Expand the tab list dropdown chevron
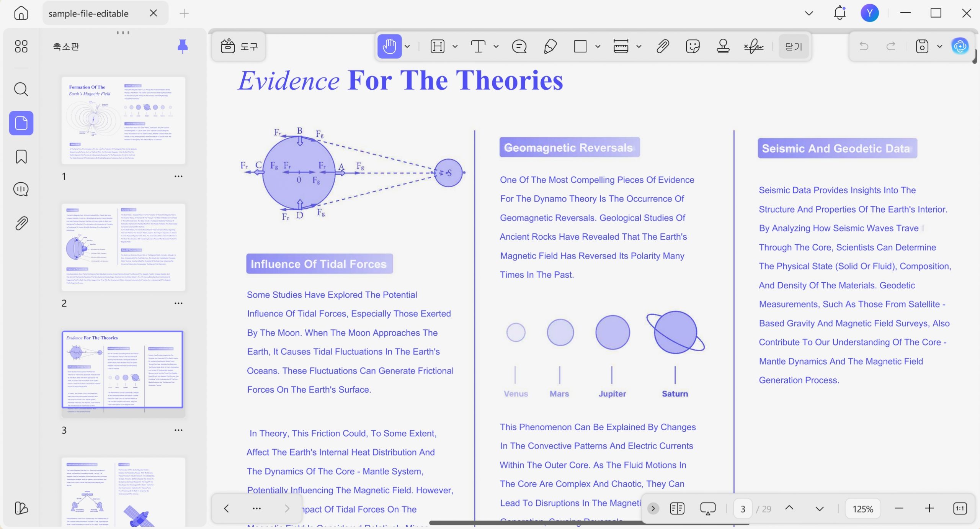980x529 pixels. pos(809,13)
